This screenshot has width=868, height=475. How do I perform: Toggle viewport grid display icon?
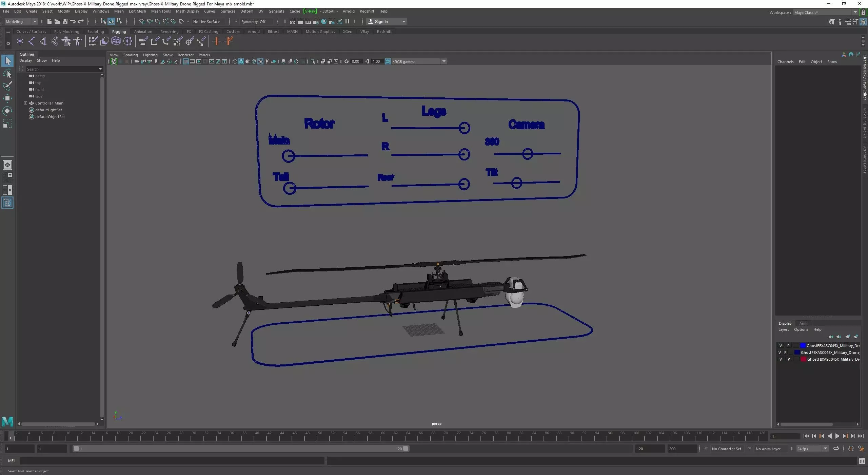186,62
